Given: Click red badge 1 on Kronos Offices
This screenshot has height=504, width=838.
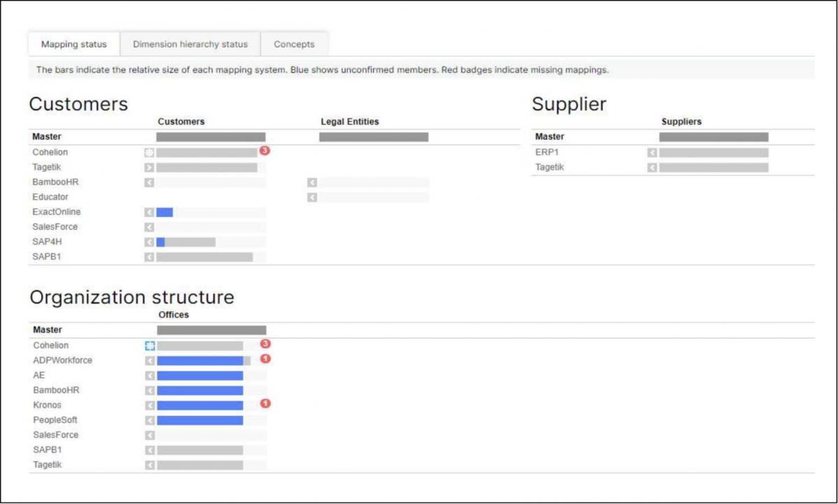Looking at the screenshot, I should pos(265,403).
